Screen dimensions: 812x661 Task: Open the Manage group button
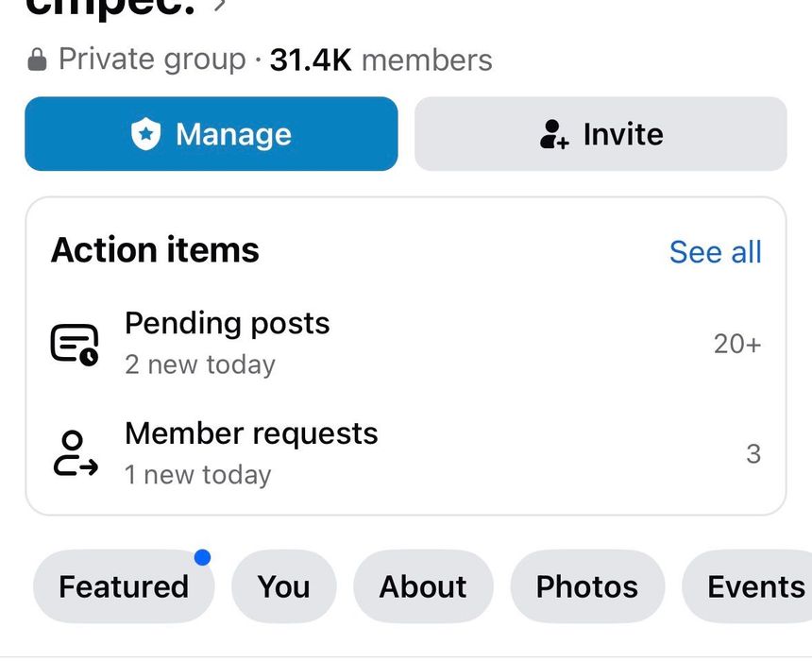(211, 134)
